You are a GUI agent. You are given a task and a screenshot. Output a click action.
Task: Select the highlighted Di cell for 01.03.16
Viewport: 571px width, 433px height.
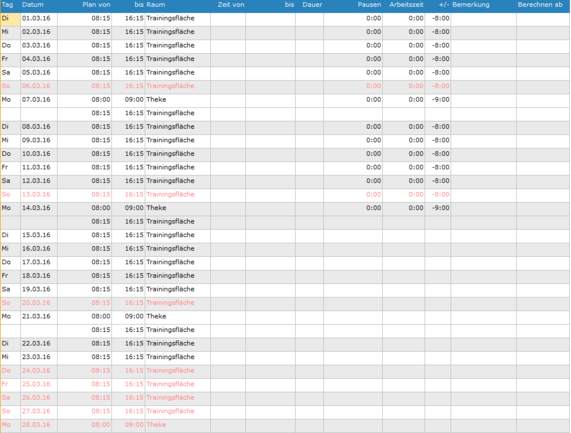point(11,19)
